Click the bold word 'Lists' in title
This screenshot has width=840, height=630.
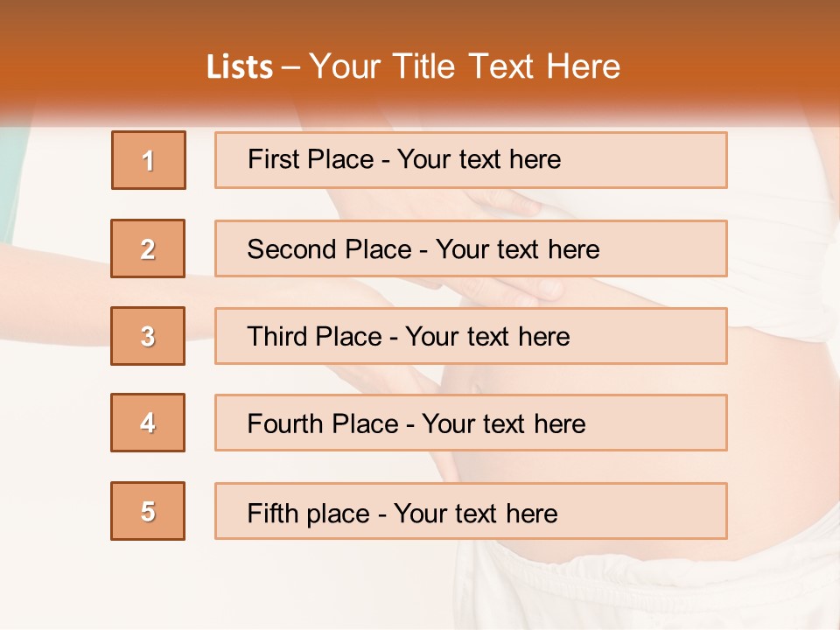240,67
